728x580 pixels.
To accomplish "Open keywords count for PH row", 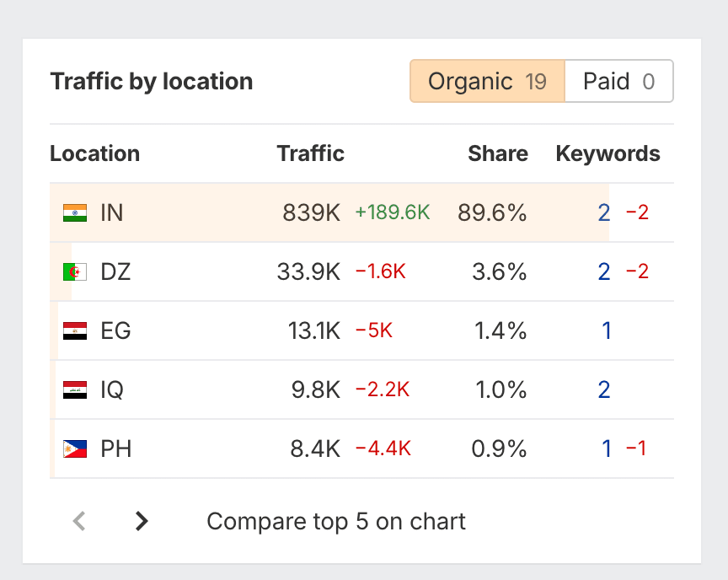I will pos(606,449).
